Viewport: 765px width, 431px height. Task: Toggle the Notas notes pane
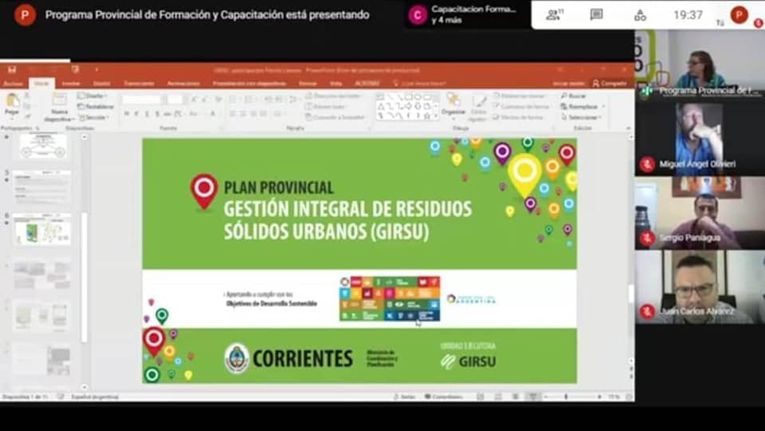(x=404, y=397)
